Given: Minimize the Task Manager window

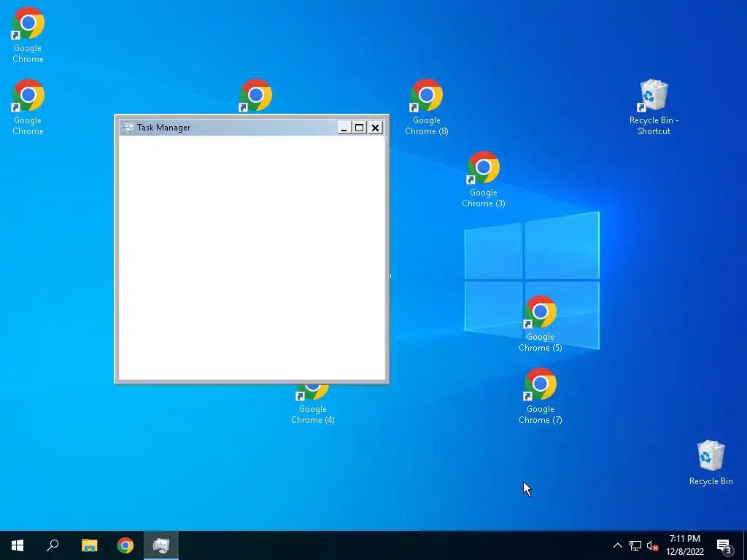Looking at the screenshot, I should pos(344,128).
